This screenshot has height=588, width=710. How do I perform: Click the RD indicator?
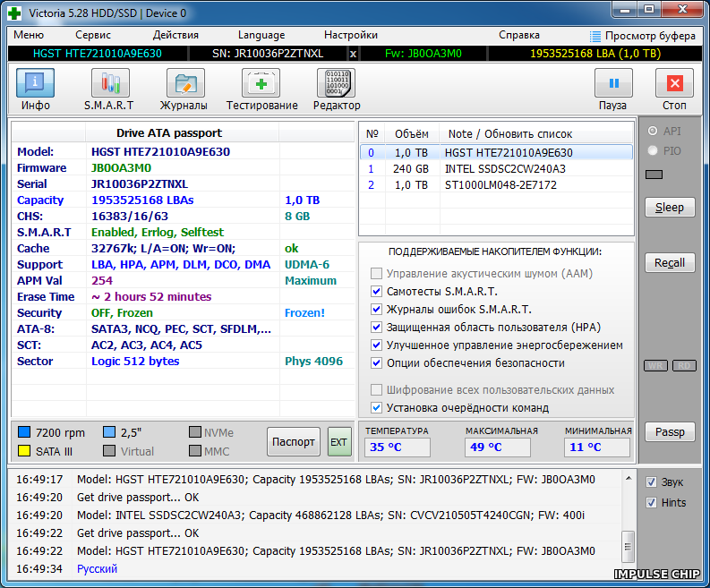(684, 365)
